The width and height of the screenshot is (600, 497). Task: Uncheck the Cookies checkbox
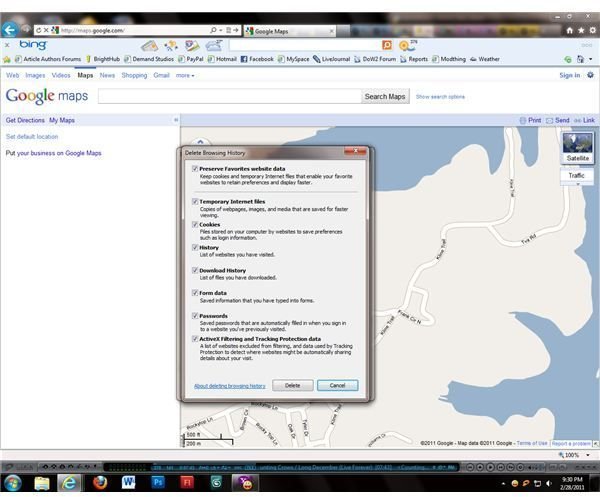point(195,225)
